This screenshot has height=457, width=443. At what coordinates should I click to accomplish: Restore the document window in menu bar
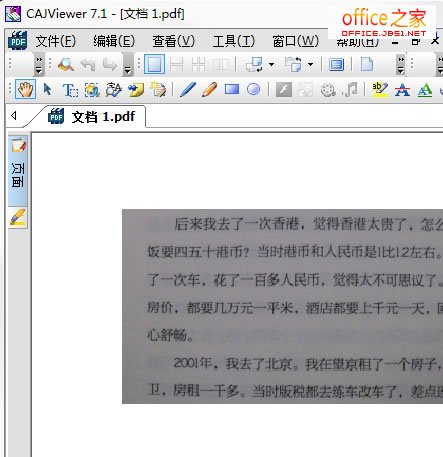click(x=415, y=42)
